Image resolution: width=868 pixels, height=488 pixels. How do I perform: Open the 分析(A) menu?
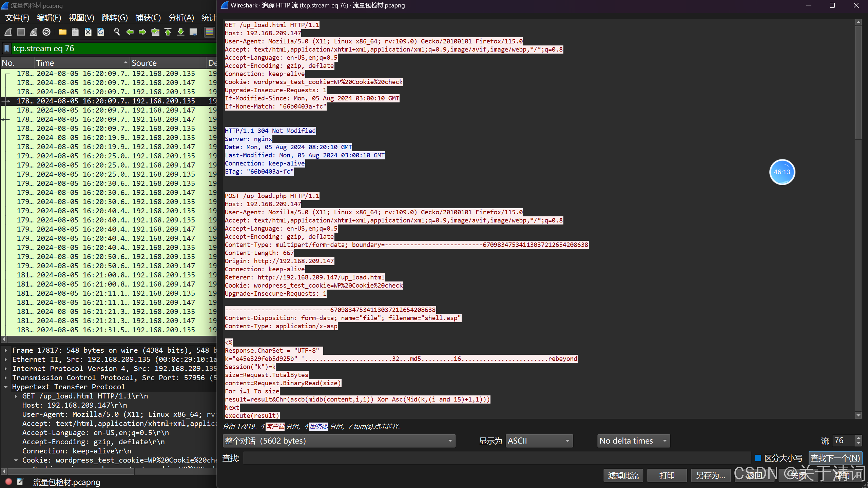(181, 18)
